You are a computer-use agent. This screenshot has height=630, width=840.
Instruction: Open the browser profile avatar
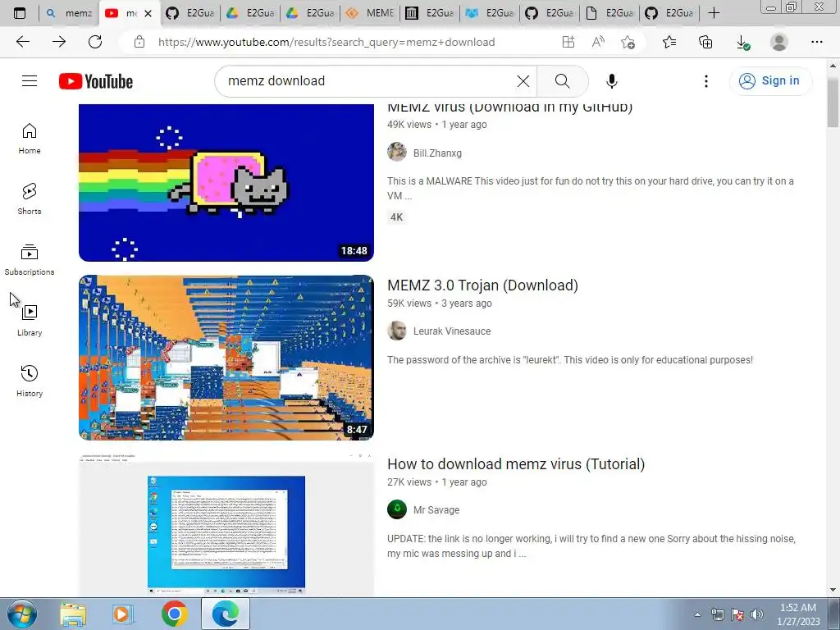779,42
